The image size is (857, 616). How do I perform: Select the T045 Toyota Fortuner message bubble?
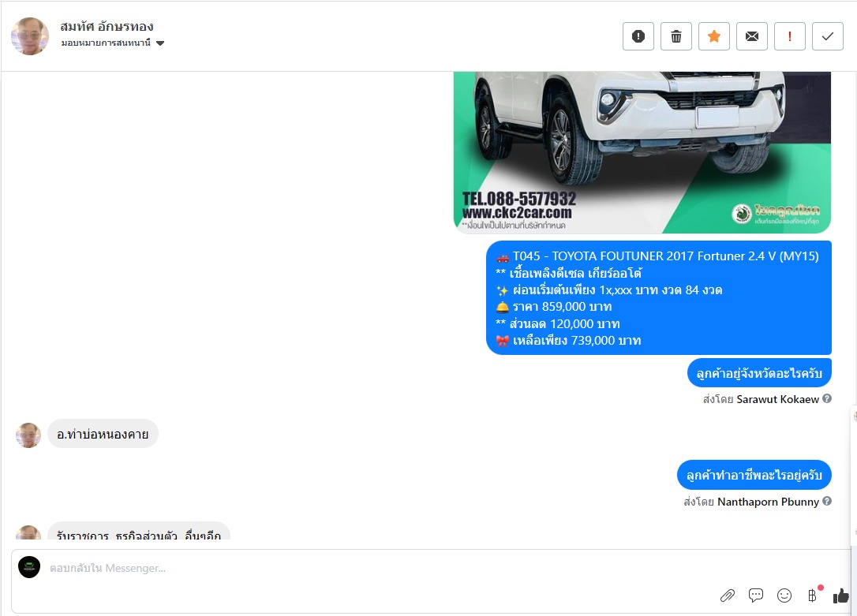(659, 297)
